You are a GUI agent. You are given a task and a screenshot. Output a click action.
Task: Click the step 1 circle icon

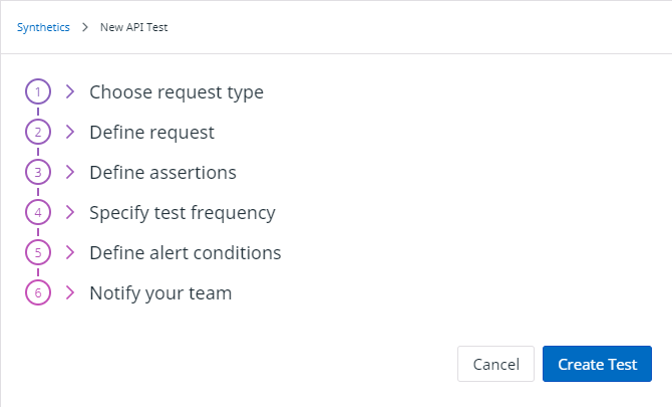[38, 92]
